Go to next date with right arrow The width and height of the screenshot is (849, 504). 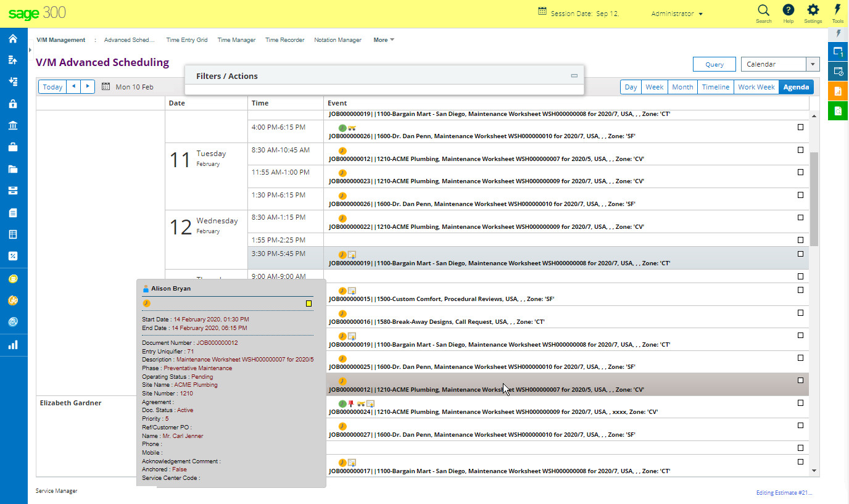pyautogui.click(x=88, y=87)
